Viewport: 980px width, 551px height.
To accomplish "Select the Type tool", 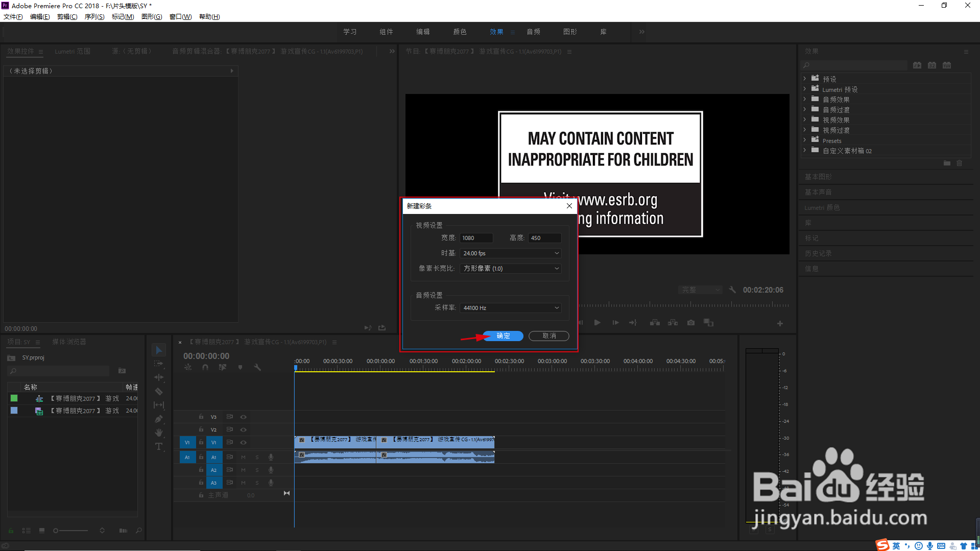I will (x=159, y=446).
